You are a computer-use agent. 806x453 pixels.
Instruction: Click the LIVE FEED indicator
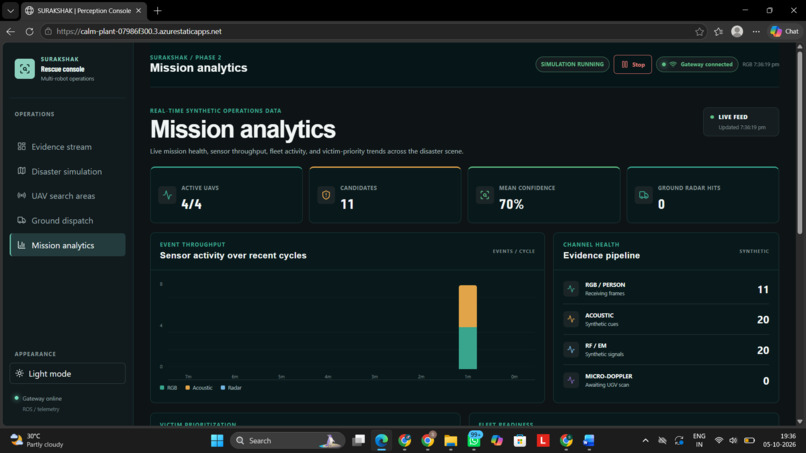(741, 122)
